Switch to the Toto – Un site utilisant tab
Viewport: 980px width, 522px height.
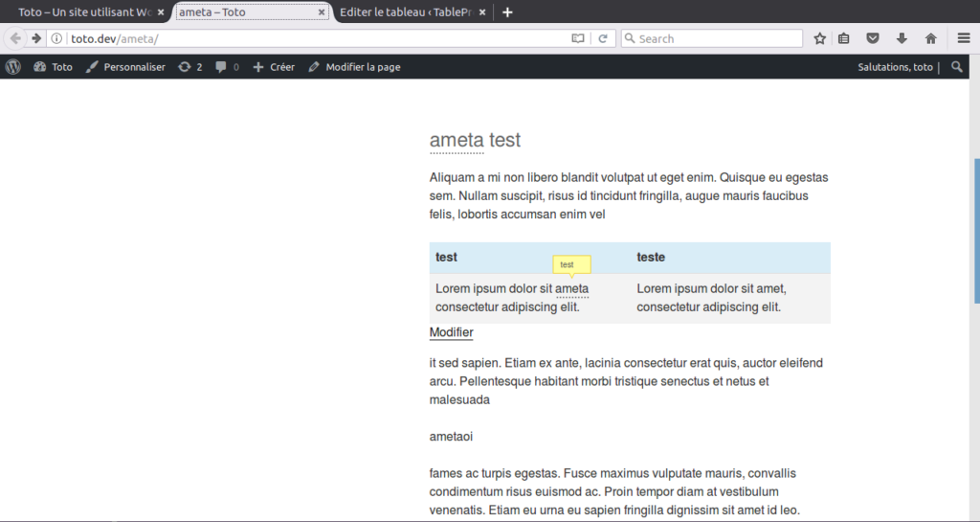[84, 12]
